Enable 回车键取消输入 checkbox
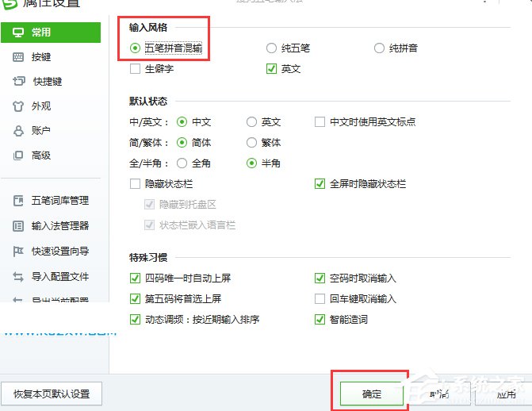This screenshot has width=532, height=411. [x=320, y=299]
